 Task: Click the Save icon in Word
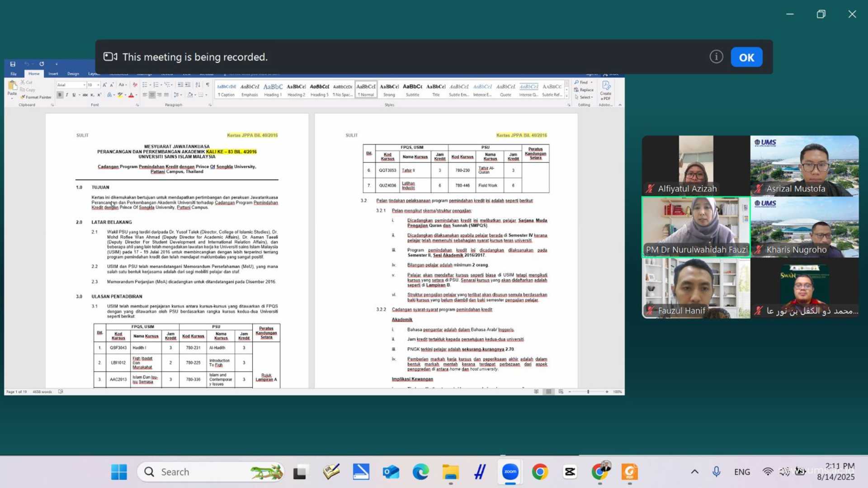pyautogui.click(x=13, y=64)
